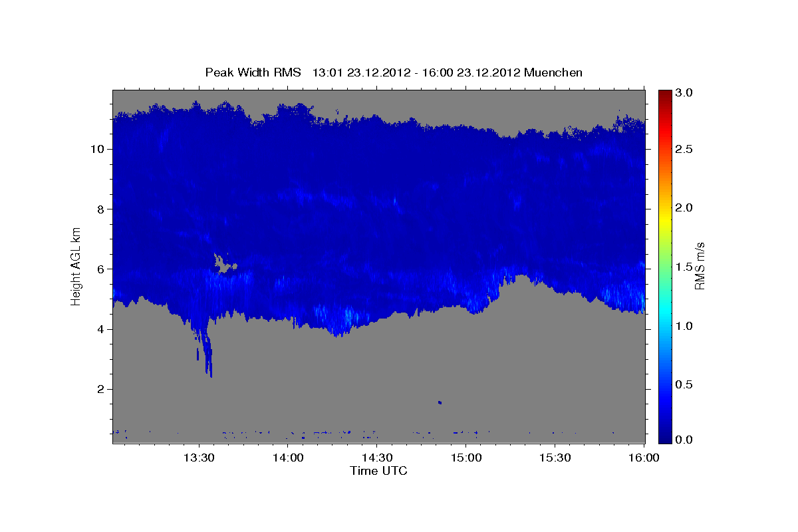The image size is (798, 532).
Task: Click the colorbar value 1.0
Action: point(686,326)
